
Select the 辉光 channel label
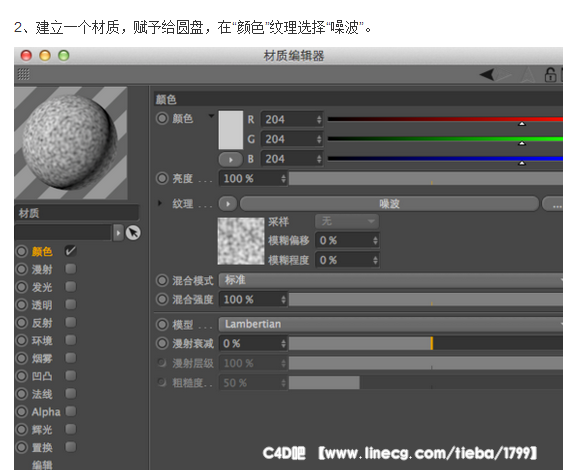click(x=42, y=430)
